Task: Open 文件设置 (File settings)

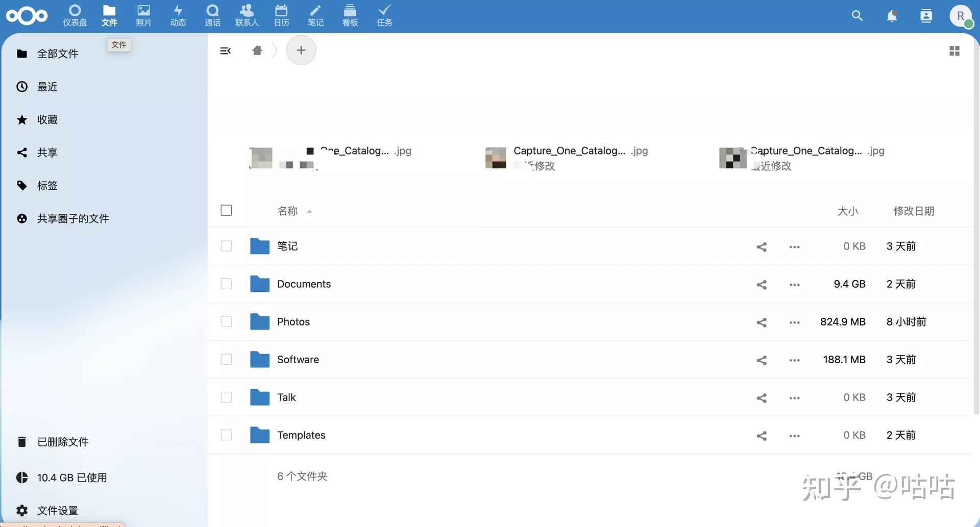Action: [x=57, y=510]
